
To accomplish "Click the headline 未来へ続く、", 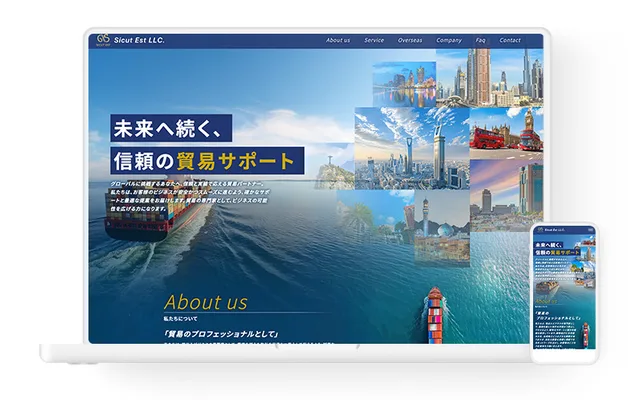I will click(x=171, y=128).
